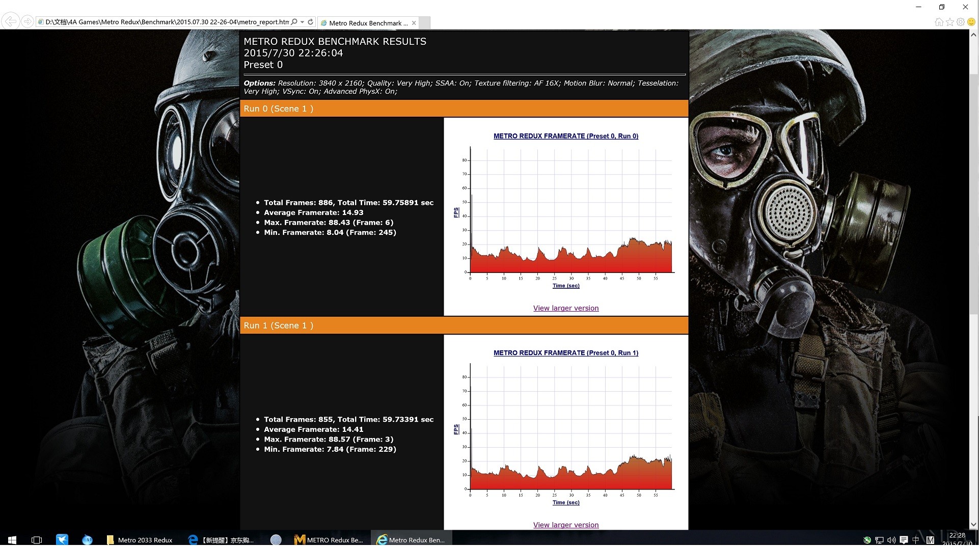The height and width of the screenshot is (547, 980).
Task: Click the Run 0 framerate graph image
Action: 566,210
